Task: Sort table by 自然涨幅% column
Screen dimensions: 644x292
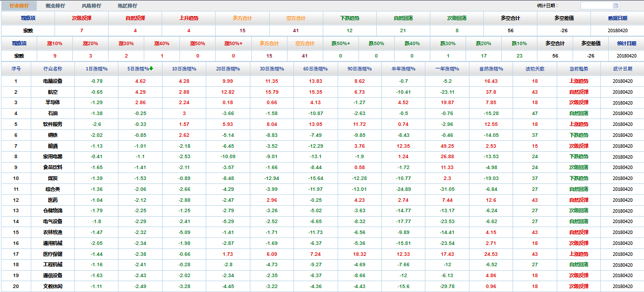Action: pos(491,68)
